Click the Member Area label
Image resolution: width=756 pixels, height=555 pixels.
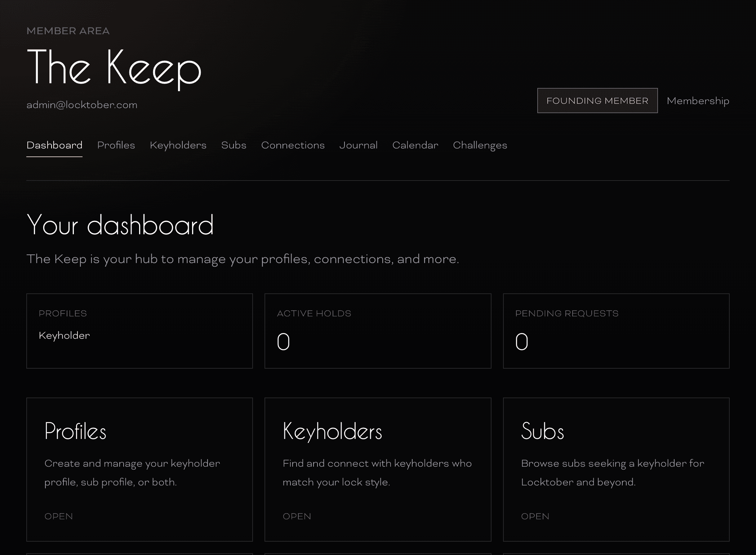click(x=68, y=31)
